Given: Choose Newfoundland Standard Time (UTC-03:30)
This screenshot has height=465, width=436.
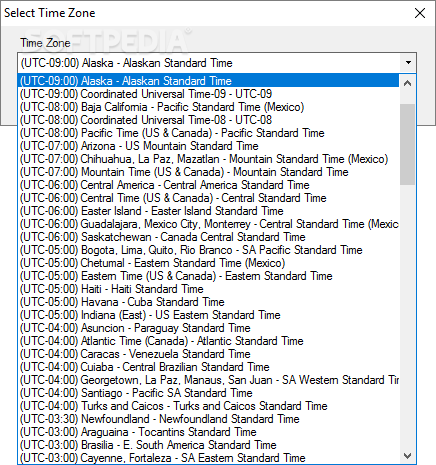Looking at the screenshot, I should [209, 419].
